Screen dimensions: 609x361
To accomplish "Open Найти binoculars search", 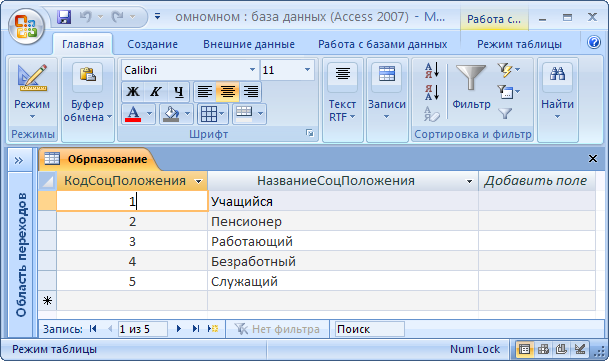I will 557,92.
